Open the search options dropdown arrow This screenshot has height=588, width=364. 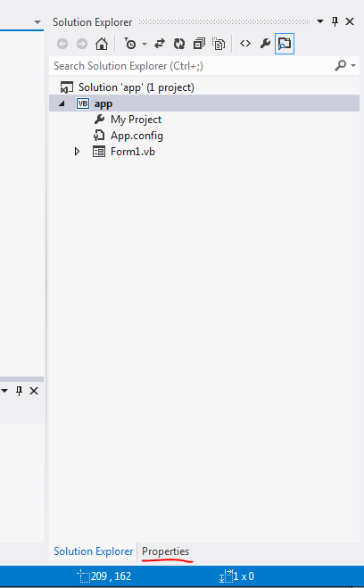tap(353, 66)
